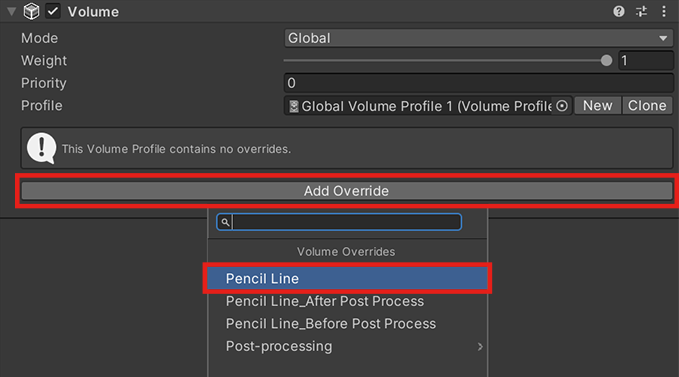Click the search magnifier icon
The image size is (679, 377).
pyautogui.click(x=225, y=222)
